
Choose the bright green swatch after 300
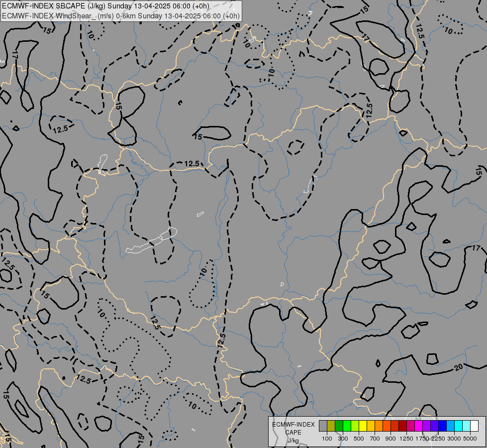[x=347, y=426]
